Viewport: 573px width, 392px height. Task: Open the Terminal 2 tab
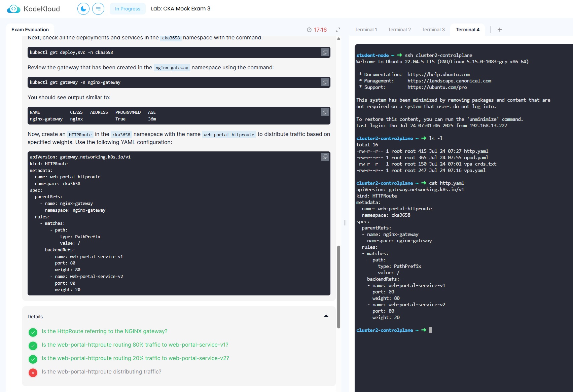click(399, 30)
